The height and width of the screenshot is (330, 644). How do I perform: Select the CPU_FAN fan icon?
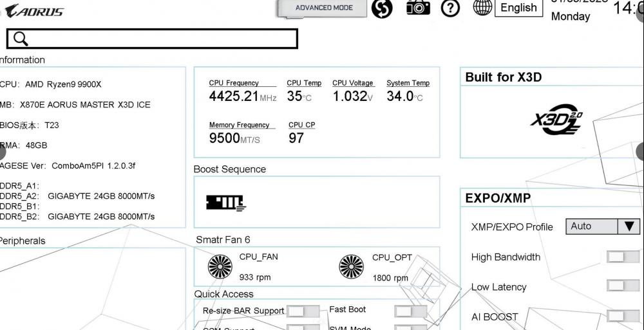tap(220, 266)
